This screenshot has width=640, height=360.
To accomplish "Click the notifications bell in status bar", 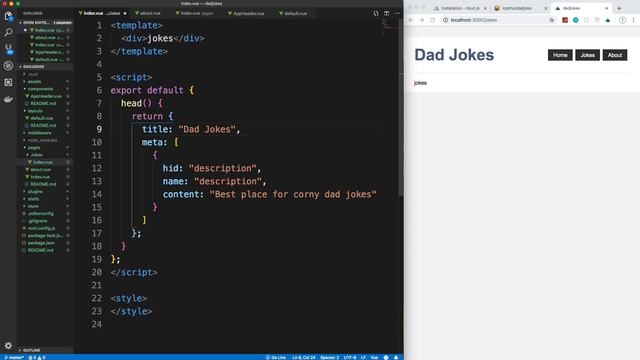I will pyautogui.click(x=396, y=358).
